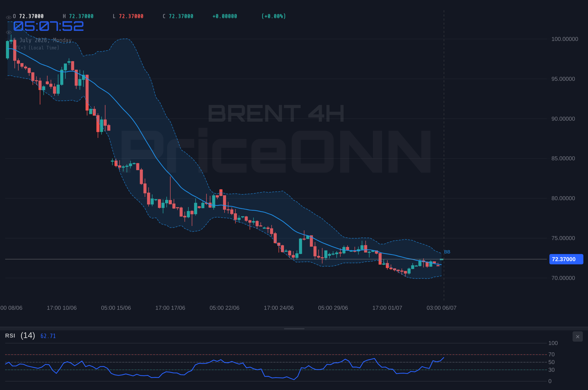Click the RSI 70 level label
Screen dimensions: 588x390
(x=551, y=354)
